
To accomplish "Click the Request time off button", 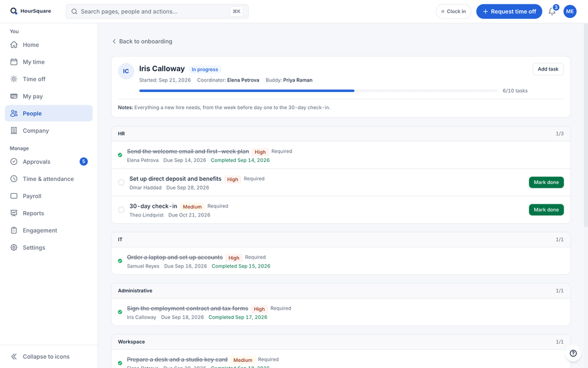I will [509, 12].
